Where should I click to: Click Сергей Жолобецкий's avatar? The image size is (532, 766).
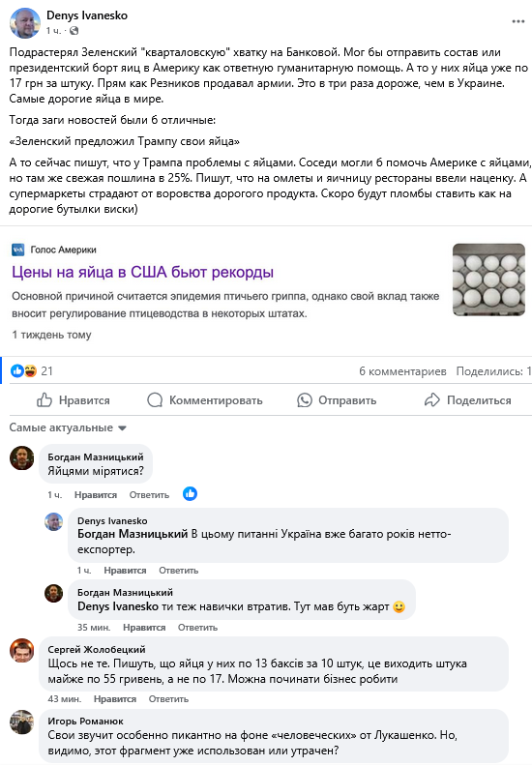coord(22,650)
